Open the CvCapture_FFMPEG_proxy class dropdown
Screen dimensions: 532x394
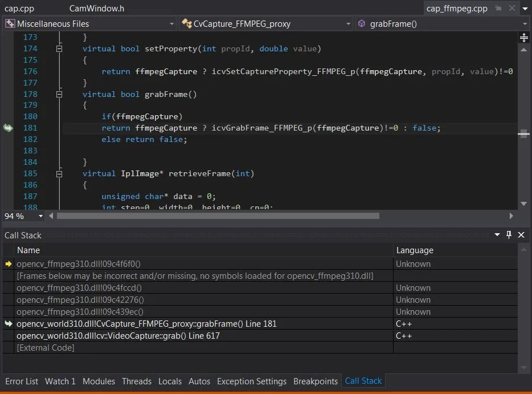click(266, 24)
